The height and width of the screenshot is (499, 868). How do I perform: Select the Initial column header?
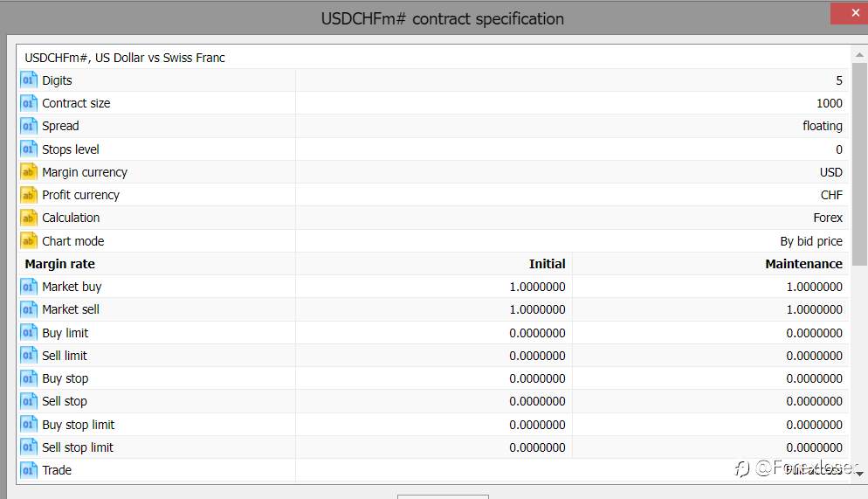click(x=547, y=264)
